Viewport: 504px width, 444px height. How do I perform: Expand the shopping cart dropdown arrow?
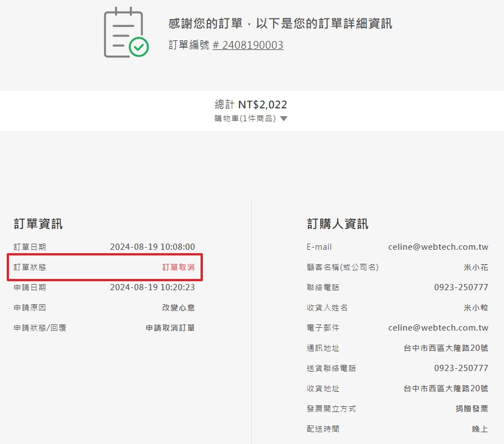point(284,119)
